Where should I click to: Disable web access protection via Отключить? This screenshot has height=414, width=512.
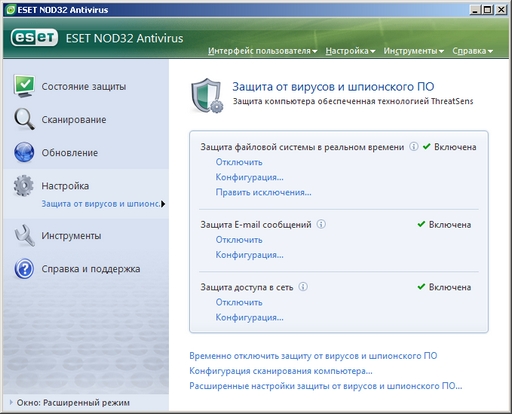coord(239,302)
